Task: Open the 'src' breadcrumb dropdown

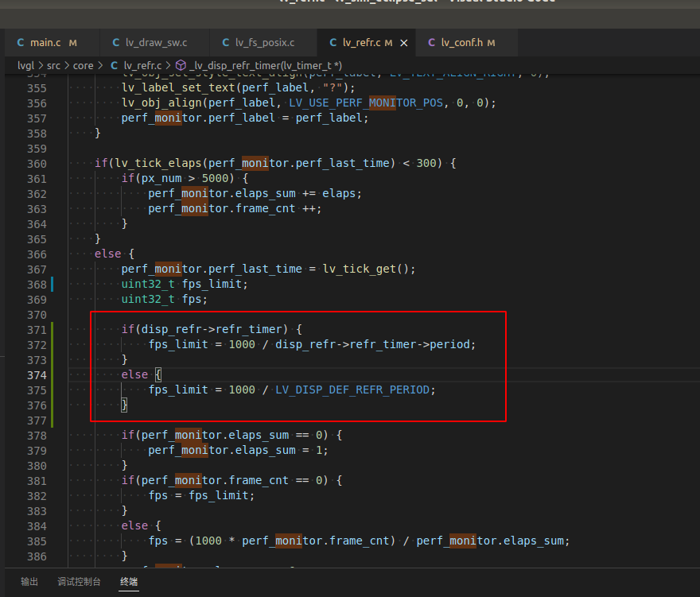Action: tap(50, 65)
